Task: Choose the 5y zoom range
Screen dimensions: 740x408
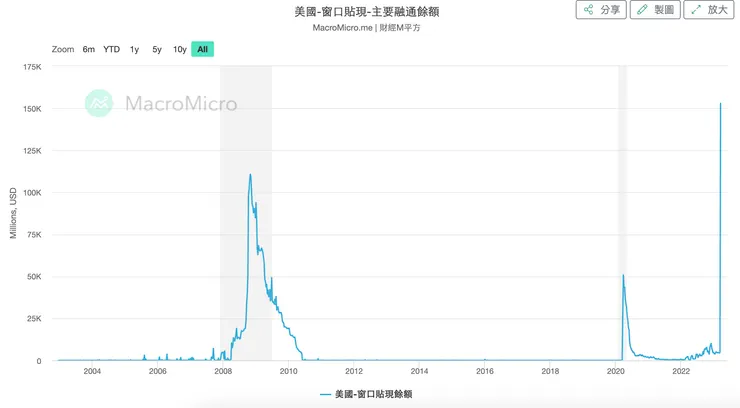Action: (157, 49)
